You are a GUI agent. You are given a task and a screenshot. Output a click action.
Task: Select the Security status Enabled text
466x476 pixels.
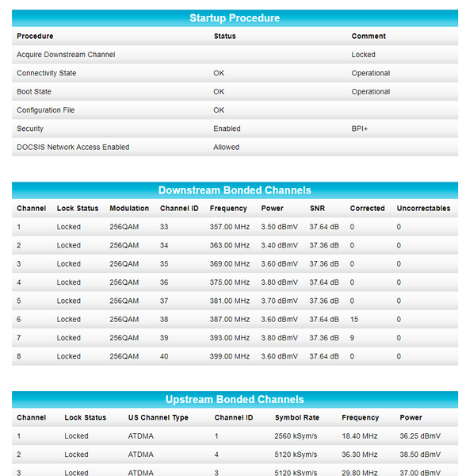227,129
